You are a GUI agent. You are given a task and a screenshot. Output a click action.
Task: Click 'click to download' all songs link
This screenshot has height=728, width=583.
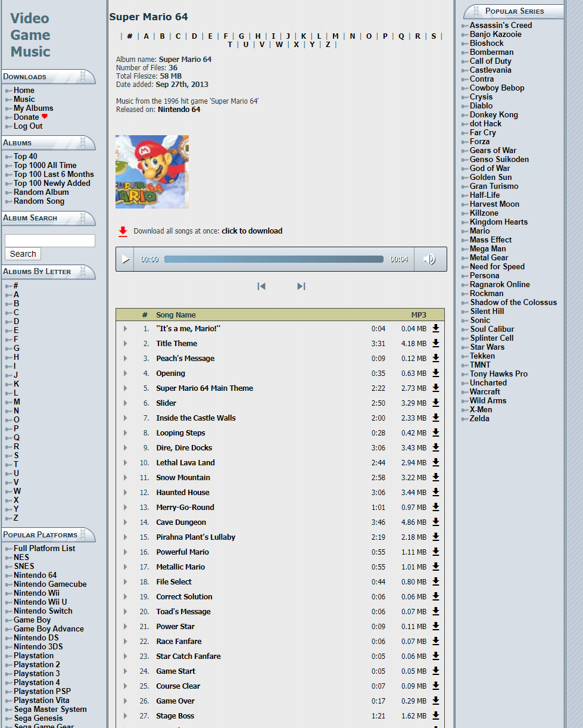[252, 231]
